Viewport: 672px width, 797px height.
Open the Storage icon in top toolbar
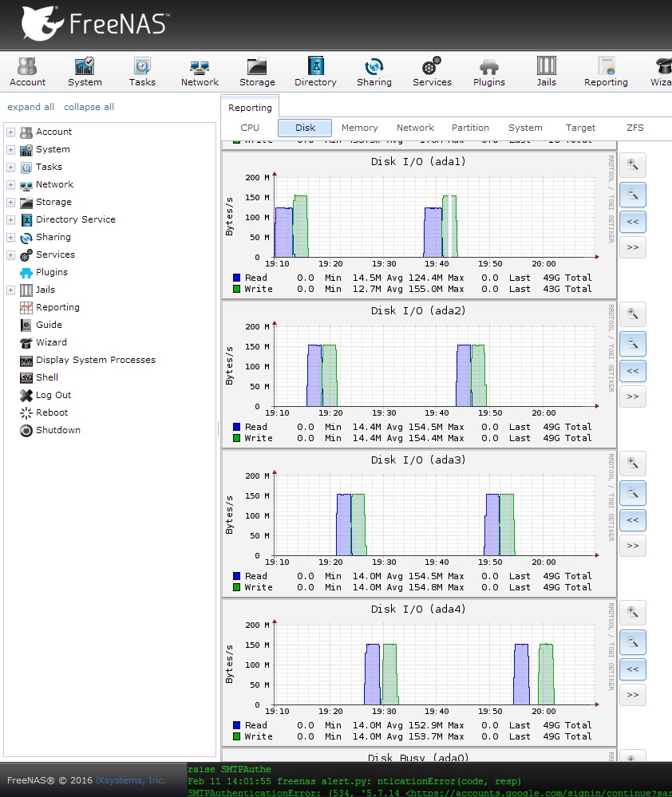point(257,72)
